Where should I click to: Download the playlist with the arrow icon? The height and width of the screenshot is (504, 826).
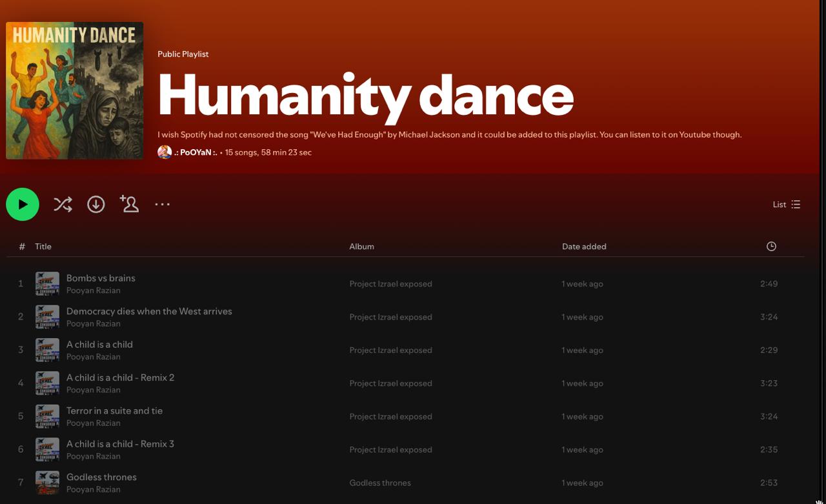coord(96,205)
